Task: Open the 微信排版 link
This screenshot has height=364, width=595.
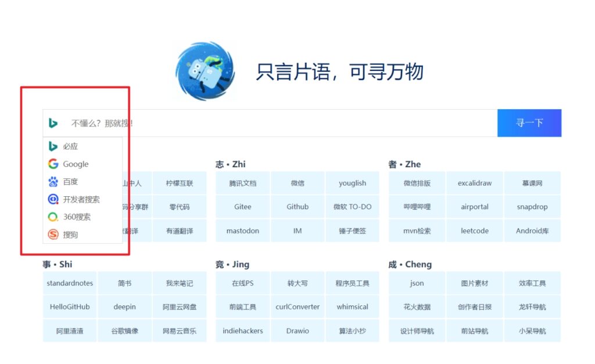Action: pos(417,183)
